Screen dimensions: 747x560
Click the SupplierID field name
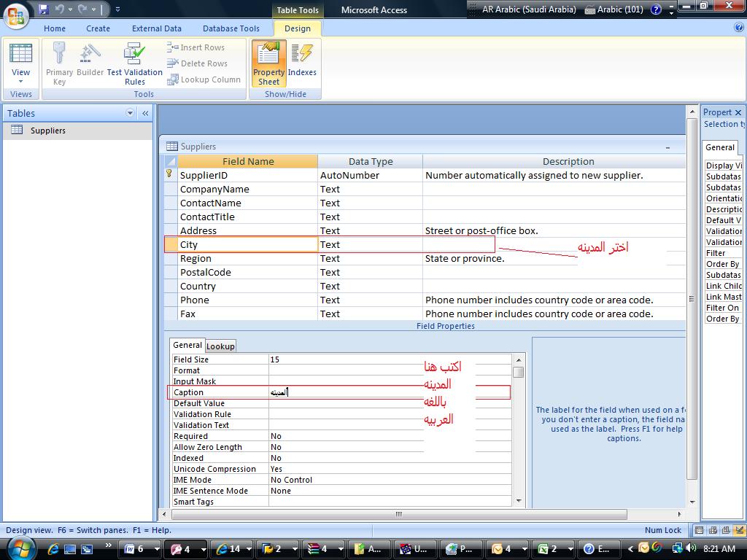point(248,175)
